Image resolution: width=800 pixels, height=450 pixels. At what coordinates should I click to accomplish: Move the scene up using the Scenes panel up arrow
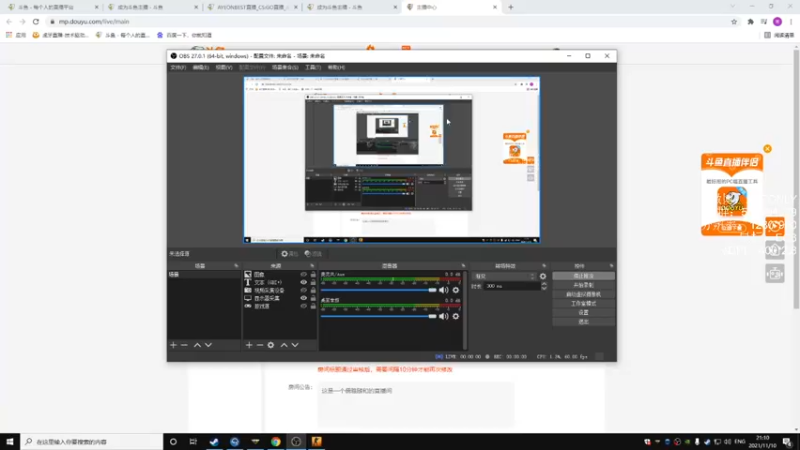pos(197,345)
